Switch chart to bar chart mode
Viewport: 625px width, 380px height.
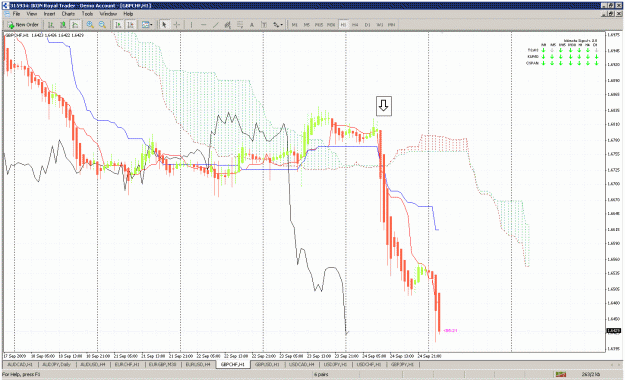pyautogui.click(x=51, y=25)
